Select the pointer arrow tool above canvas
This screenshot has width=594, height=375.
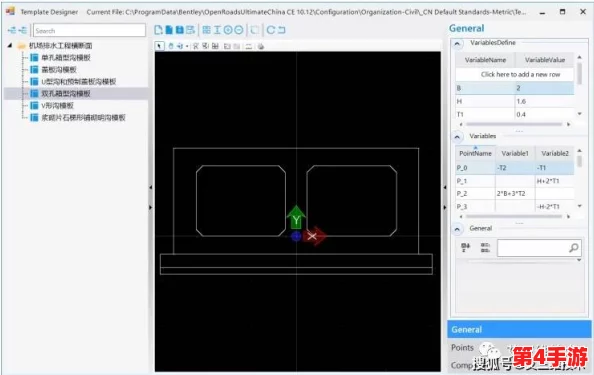click(x=159, y=46)
